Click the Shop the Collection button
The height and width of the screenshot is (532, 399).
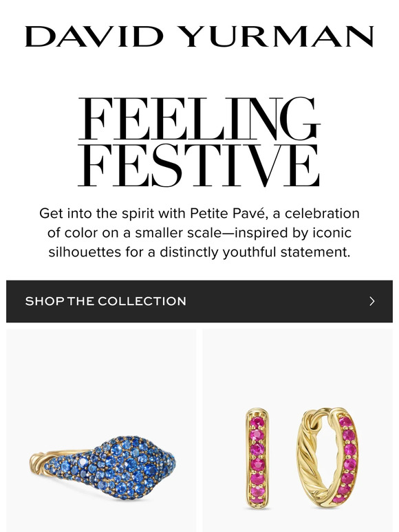tap(199, 301)
